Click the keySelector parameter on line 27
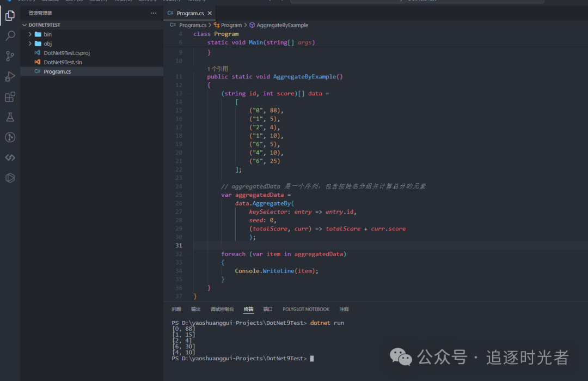 tap(268, 212)
